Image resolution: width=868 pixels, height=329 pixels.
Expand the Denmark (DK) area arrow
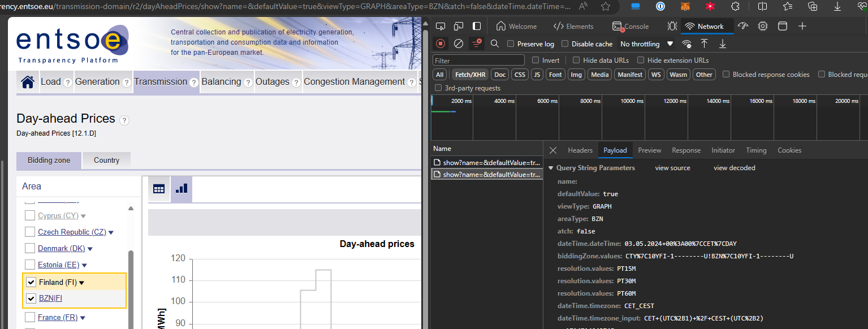point(90,249)
